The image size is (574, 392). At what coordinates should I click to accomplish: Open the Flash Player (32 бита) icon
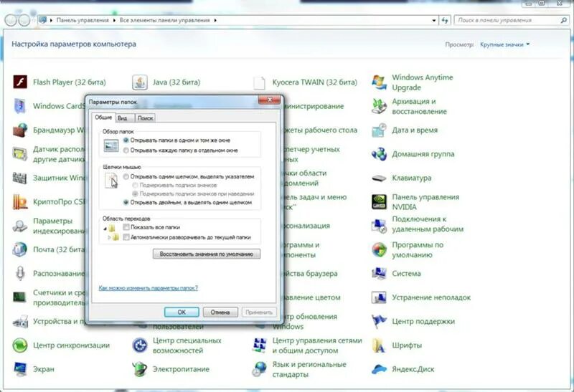pyautogui.click(x=20, y=82)
